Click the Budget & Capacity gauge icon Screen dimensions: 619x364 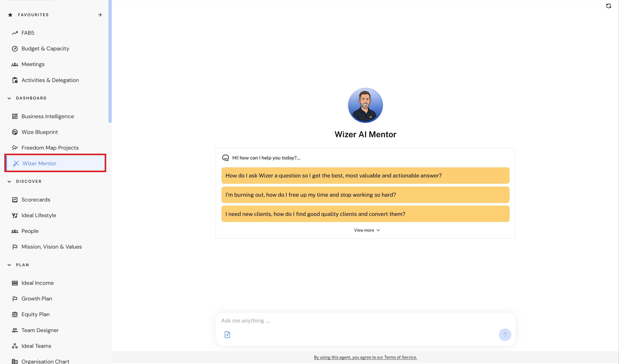point(15,49)
